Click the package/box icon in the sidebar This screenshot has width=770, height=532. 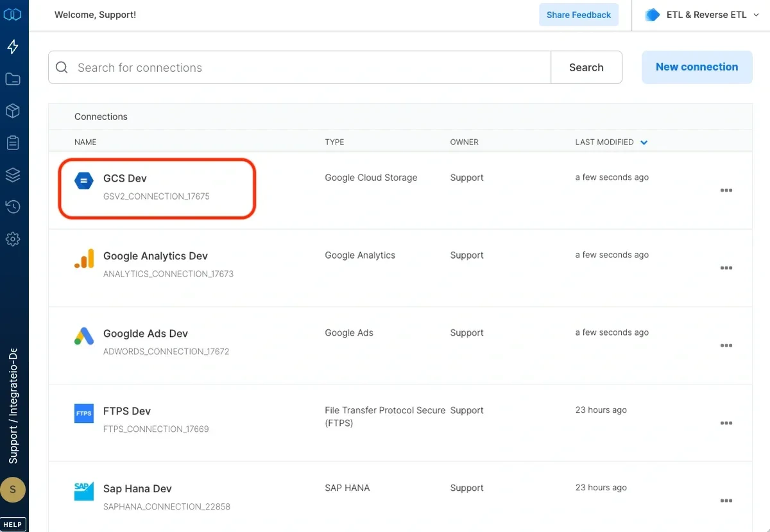tap(13, 110)
